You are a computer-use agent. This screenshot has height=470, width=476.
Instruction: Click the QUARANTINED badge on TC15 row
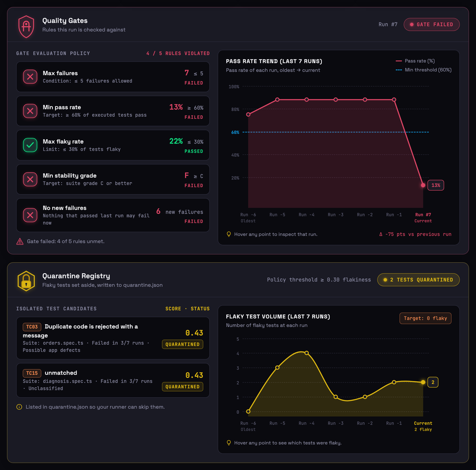pos(183,387)
